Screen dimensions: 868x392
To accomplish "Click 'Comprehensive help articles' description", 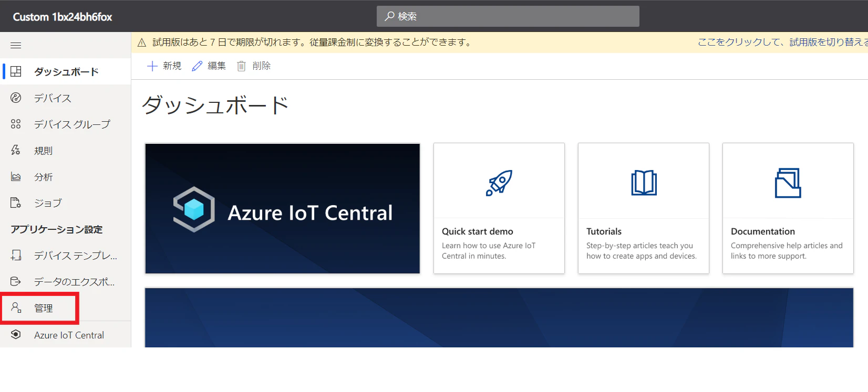I will coord(787,251).
